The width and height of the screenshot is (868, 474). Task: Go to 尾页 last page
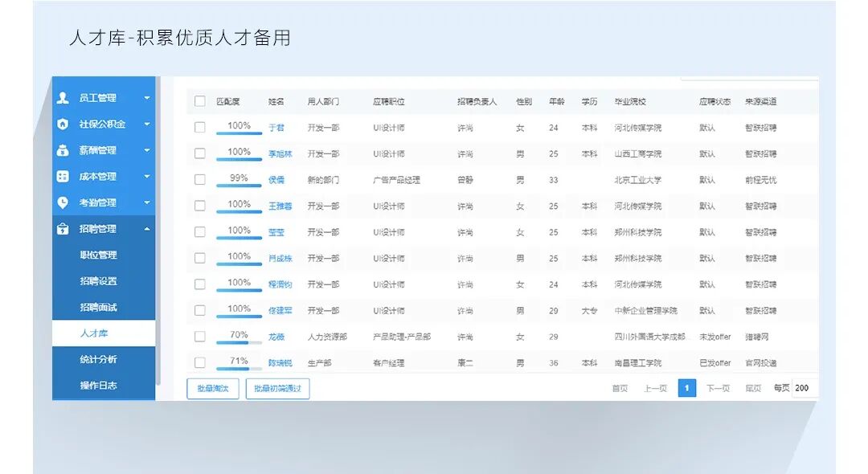[x=753, y=388]
